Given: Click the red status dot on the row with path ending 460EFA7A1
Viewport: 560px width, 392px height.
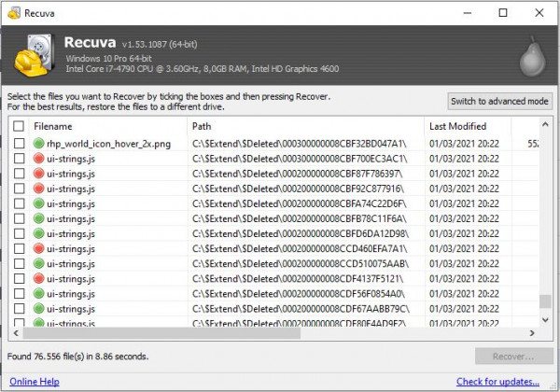Looking at the screenshot, I should [38, 248].
